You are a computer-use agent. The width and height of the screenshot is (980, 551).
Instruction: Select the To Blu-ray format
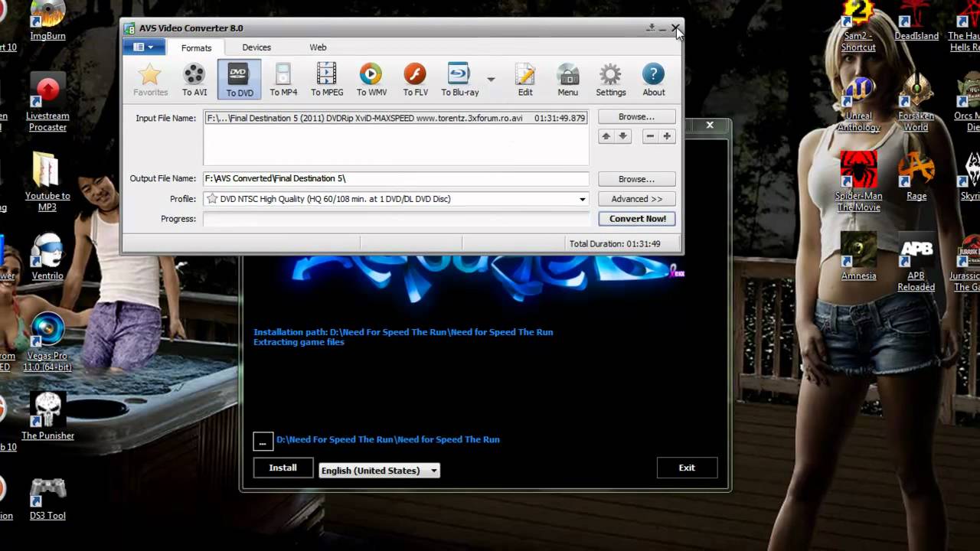pos(459,80)
